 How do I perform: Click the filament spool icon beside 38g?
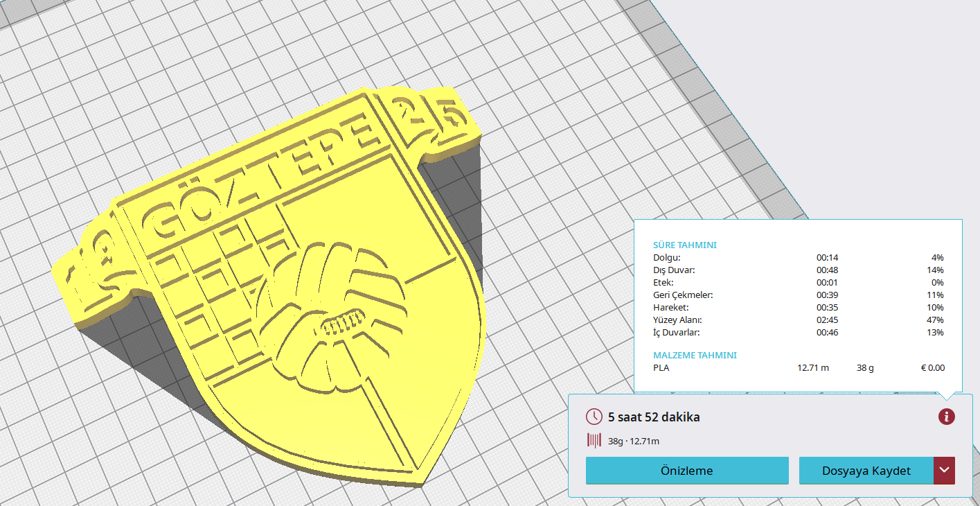[594, 440]
